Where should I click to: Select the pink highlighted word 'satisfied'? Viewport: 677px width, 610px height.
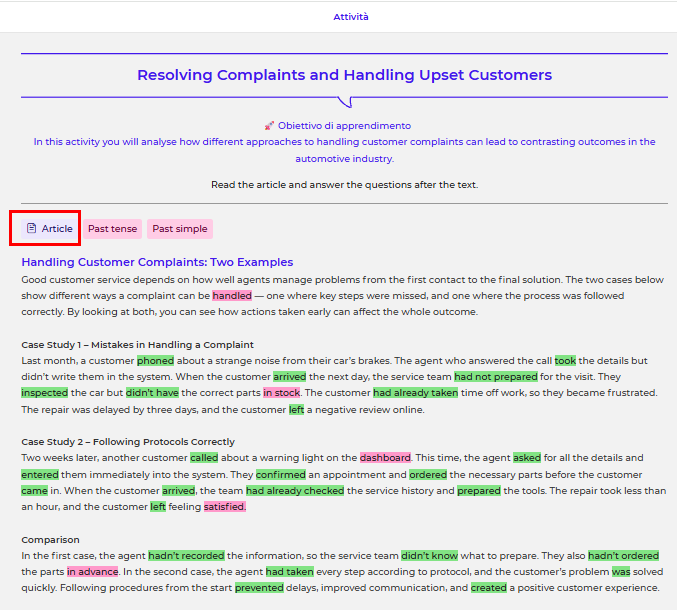click(224, 507)
